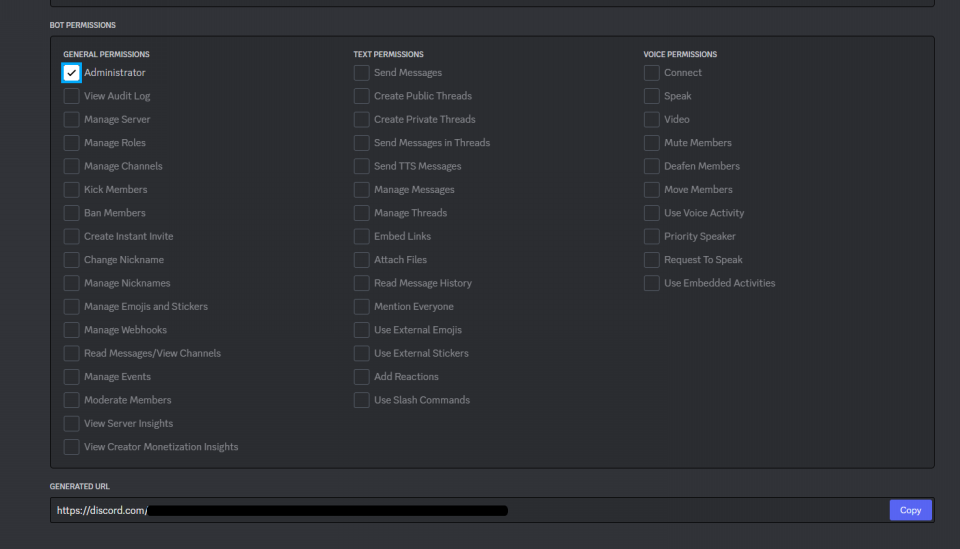Click the Copy button for generated URL
Screen dimensions: 960x549
click(910, 510)
